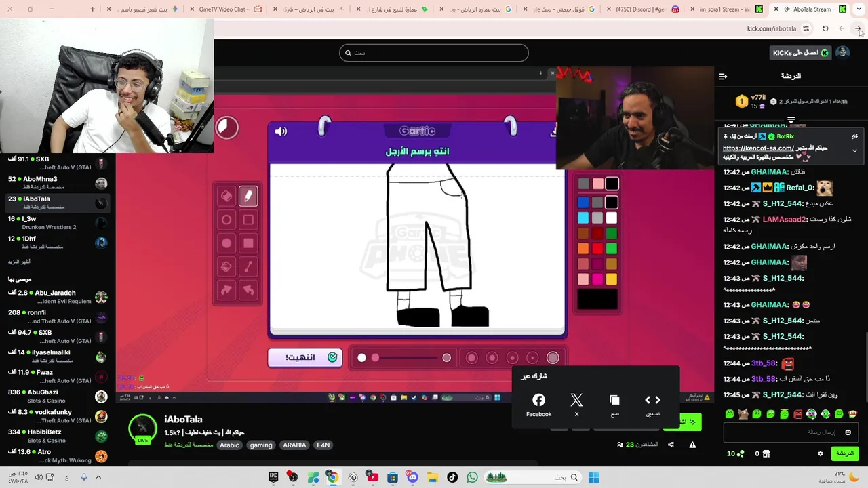
Task: Open the current color black preview box
Action: click(x=597, y=299)
